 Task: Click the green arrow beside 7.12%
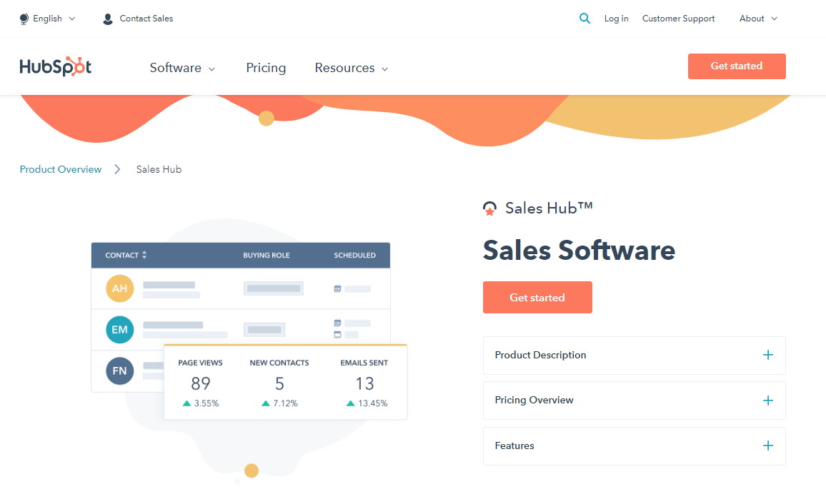click(x=266, y=403)
